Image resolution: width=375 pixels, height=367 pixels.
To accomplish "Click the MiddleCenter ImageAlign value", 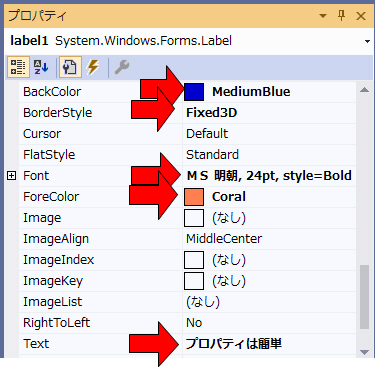I will pos(224,239).
